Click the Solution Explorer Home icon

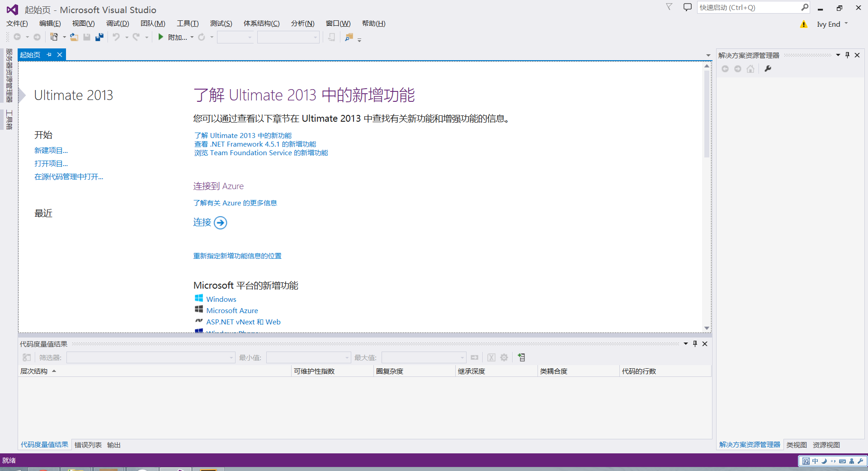tap(750, 69)
